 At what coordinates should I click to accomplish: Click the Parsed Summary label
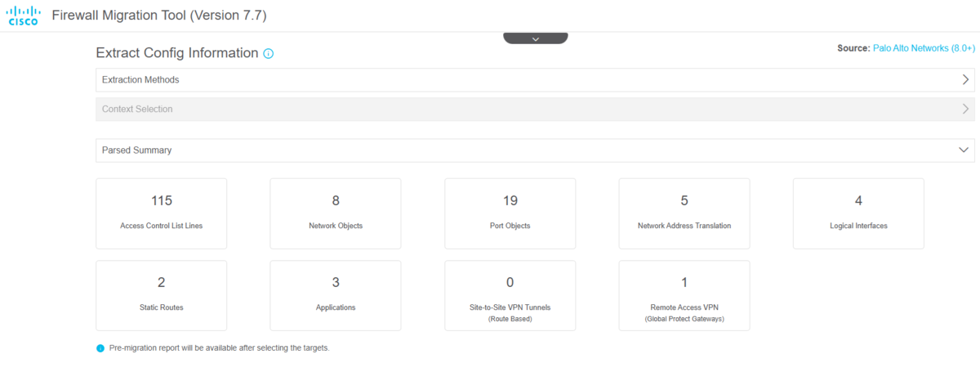click(x=136, y=150)
